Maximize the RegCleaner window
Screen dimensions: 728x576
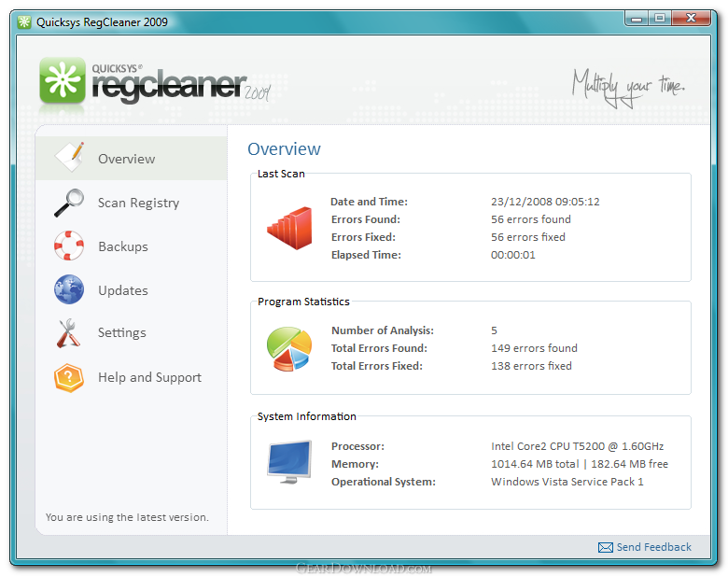[x=659, y=19]
